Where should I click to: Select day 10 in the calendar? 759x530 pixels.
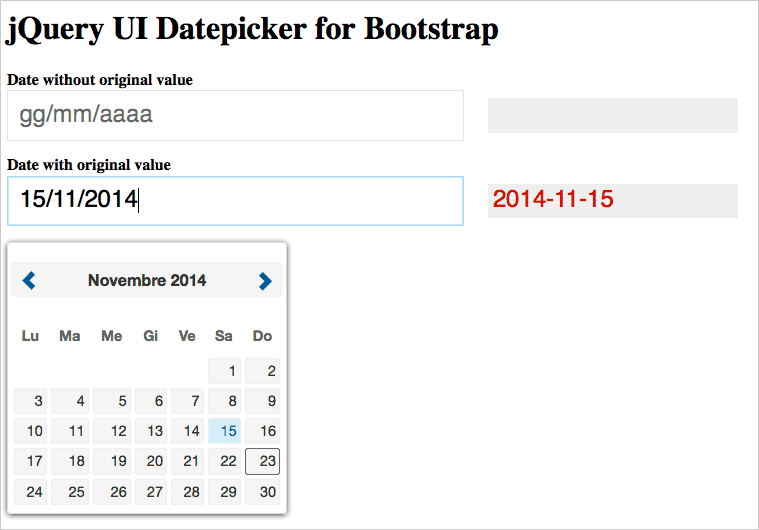click(x=30, y=431)
